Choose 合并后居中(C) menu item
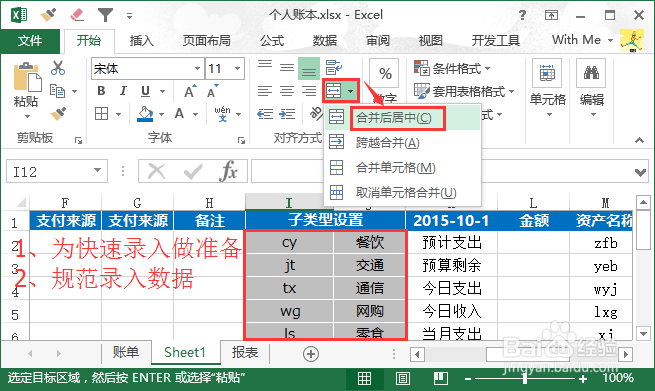Image resolution: width=655 pixels, height=391 pixels. point(402,118)
